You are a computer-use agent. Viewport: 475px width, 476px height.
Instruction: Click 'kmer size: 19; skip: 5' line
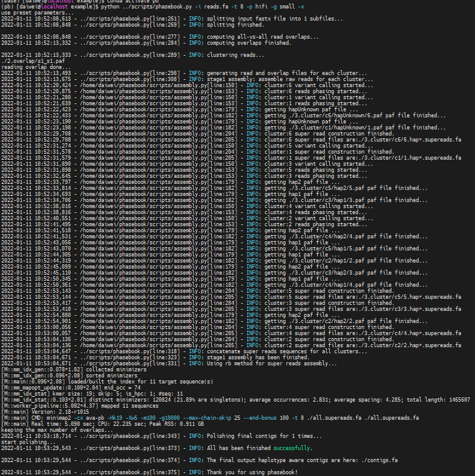click(x=92, y=394)
